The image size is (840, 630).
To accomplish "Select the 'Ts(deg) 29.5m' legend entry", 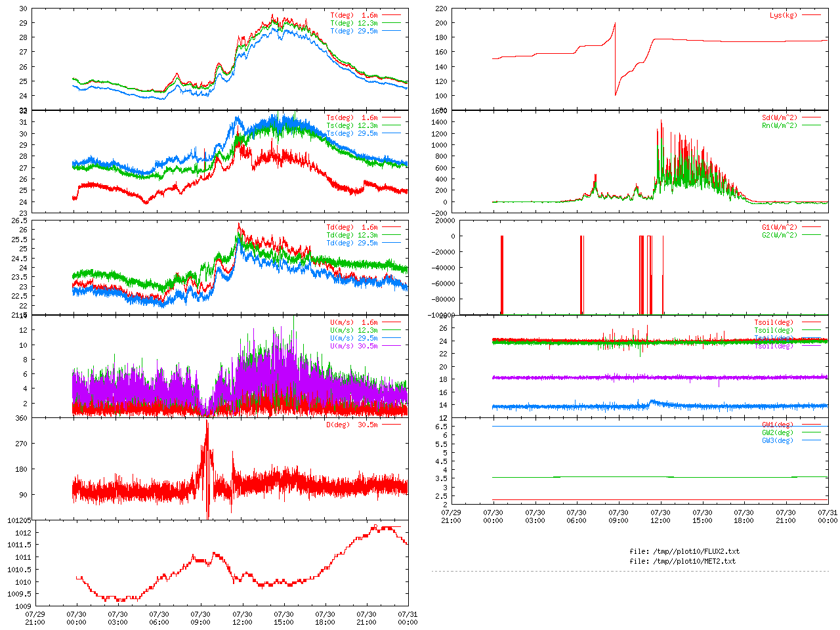I will tap(352, 134).
